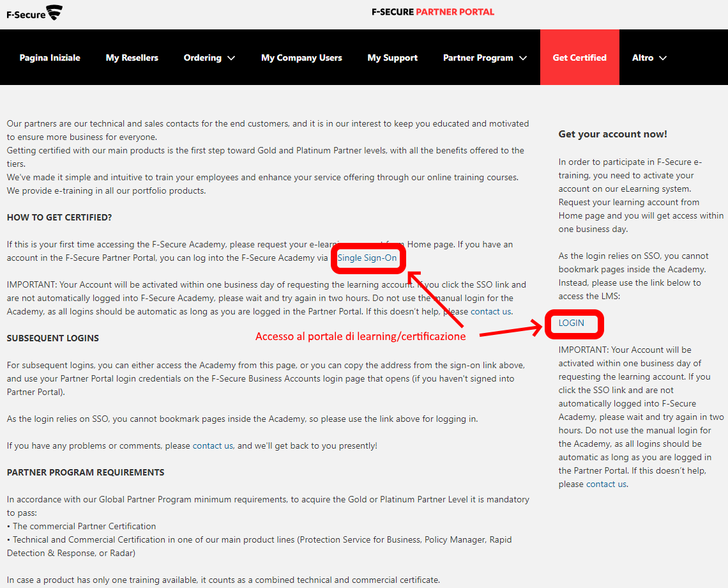Image resolution: width=728 pixels, height=588 pixels.
Task: Select My Support in the navigation bar
Action: point(392,58)
